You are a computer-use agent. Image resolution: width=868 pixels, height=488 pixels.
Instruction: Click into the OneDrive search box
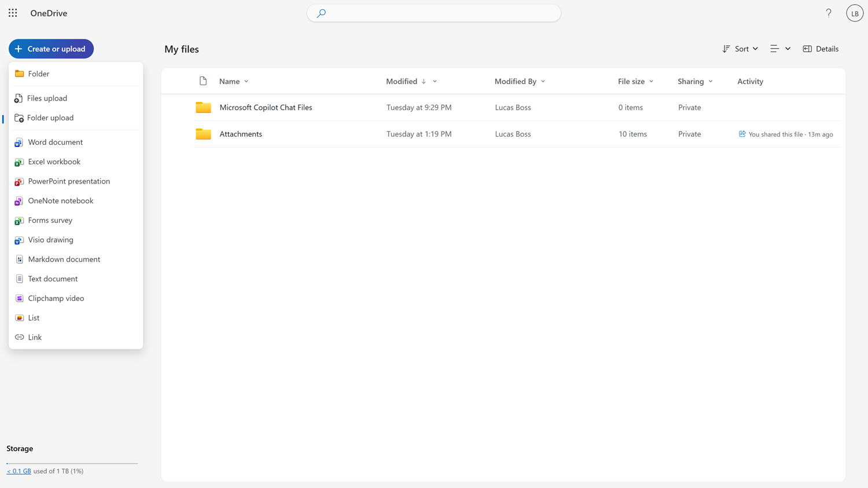pyautogui.click(x=434, y=13)
